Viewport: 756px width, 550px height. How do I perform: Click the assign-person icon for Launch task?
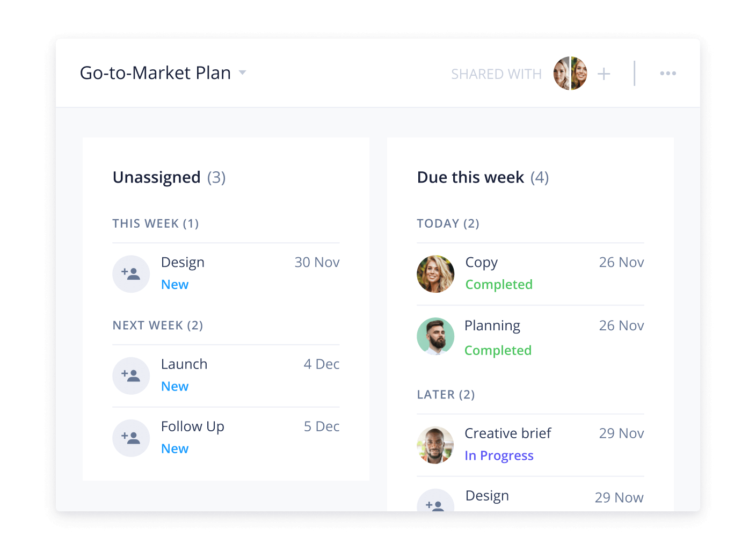(x=131, y=376)
